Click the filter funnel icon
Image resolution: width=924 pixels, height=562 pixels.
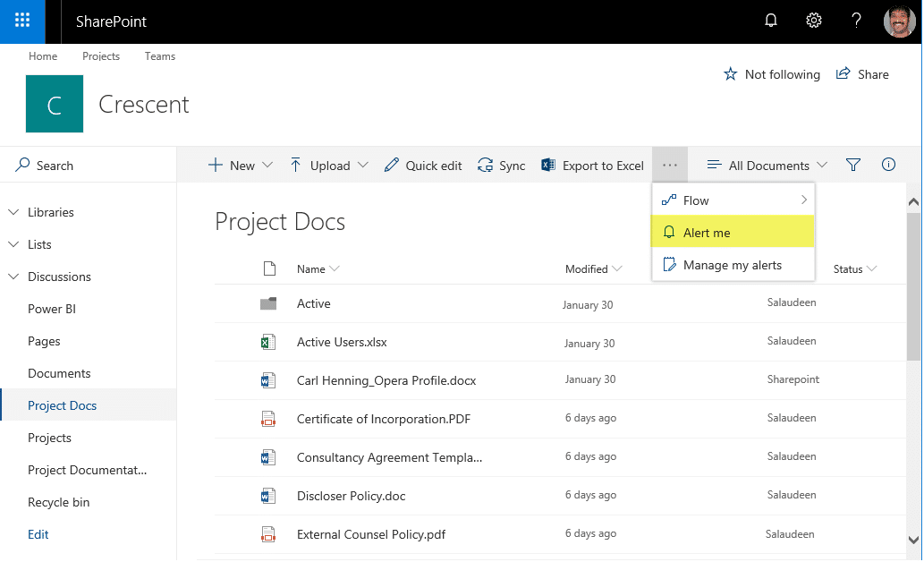coord(852,165)
